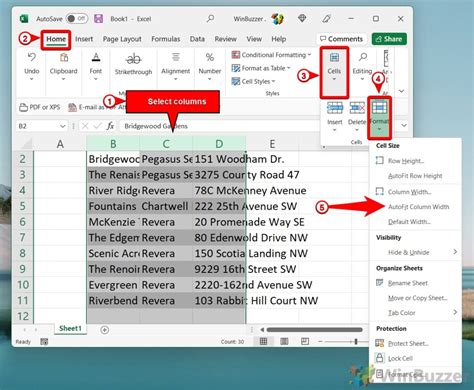Expand the Clipboard group

coord(63,79)
